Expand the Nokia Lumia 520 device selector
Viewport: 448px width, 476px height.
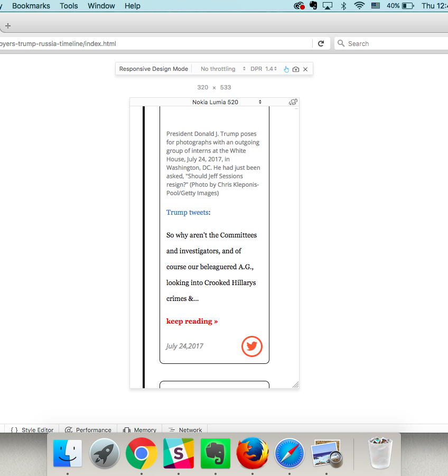(227, 102)
